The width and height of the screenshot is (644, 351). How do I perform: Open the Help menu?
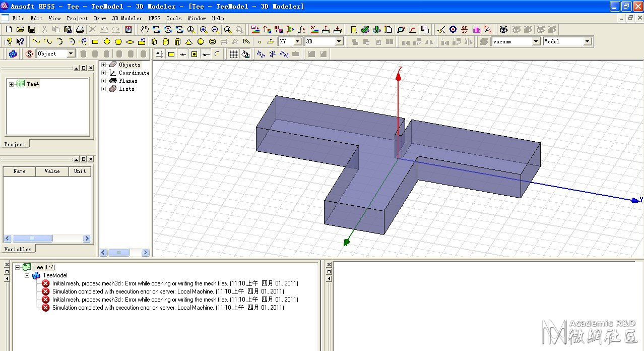[218, 18]
